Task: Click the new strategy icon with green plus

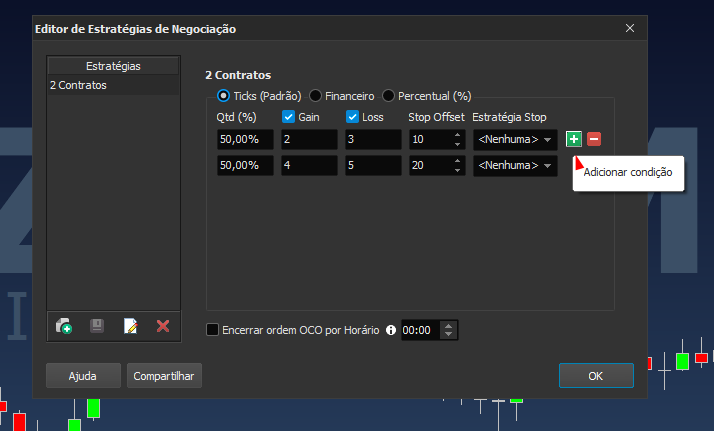Action: (x=64, y=326)
